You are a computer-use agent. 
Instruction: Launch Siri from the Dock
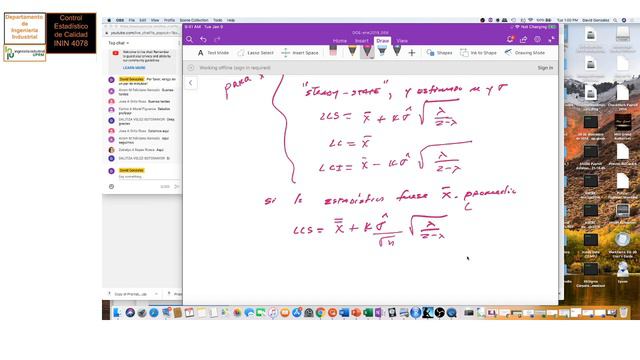coord(130,313)
